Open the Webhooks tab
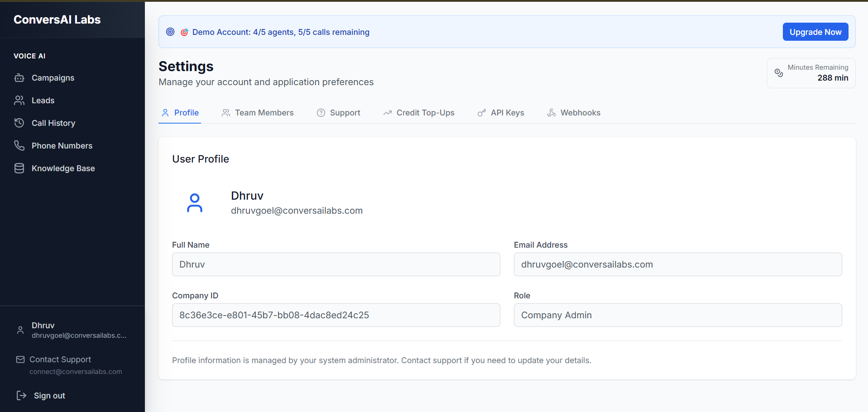868x412 pixels. (574, 113)
